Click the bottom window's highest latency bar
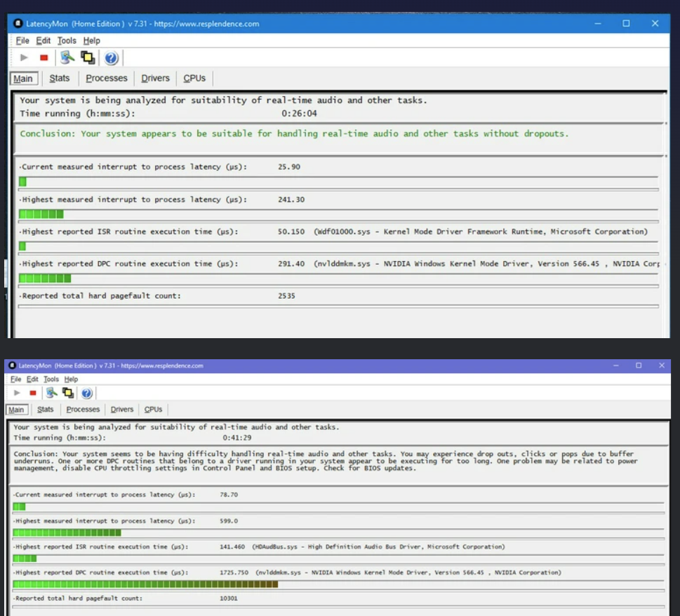 [339, 533]
